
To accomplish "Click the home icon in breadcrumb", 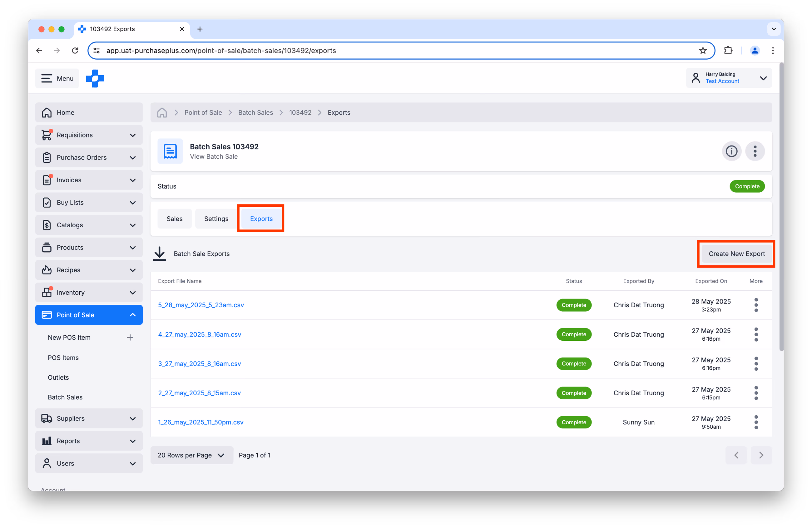I will pos(162,112).
